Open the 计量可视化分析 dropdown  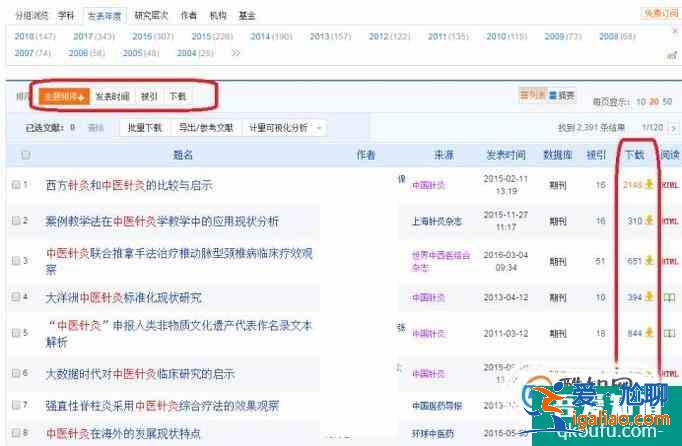(284, 127)
